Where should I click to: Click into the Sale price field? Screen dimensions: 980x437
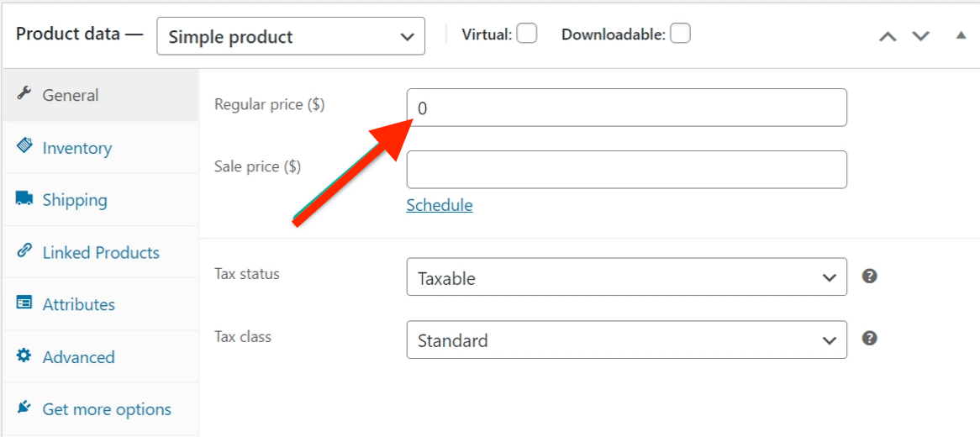click(626, 170)
